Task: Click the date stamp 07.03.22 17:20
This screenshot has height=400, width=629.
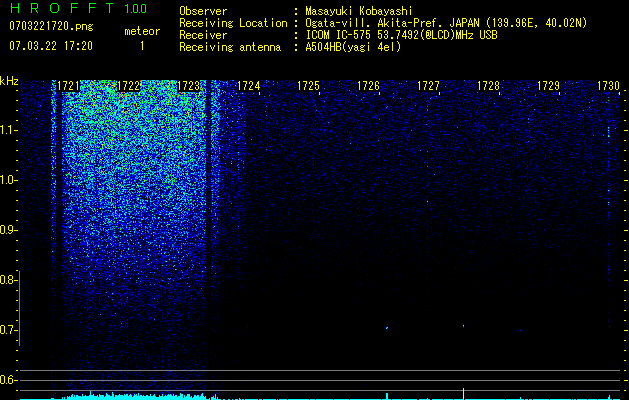Action: 51,46
